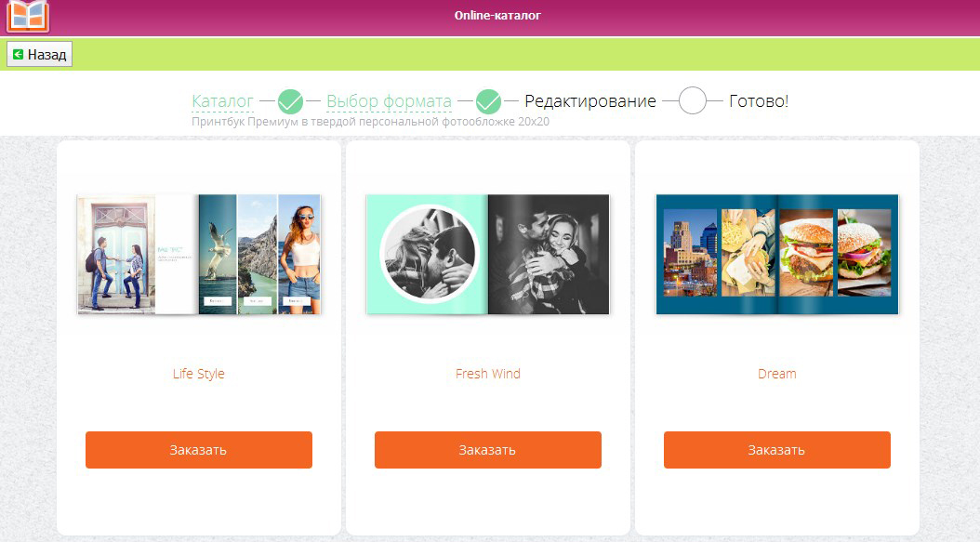Open the Каталог step link
Image resolution: width=980 pixels, height=542 pixels.
(x=222, y=100)
